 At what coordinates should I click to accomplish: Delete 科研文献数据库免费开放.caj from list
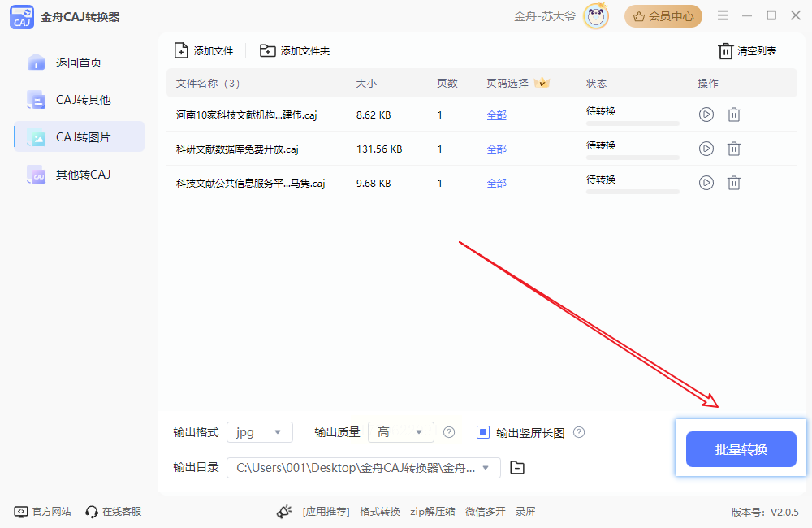coord(734,149)
